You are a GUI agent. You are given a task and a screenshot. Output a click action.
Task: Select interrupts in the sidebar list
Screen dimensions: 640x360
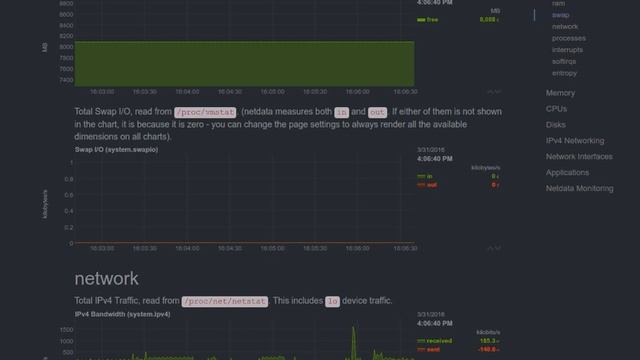click(567, 50)
